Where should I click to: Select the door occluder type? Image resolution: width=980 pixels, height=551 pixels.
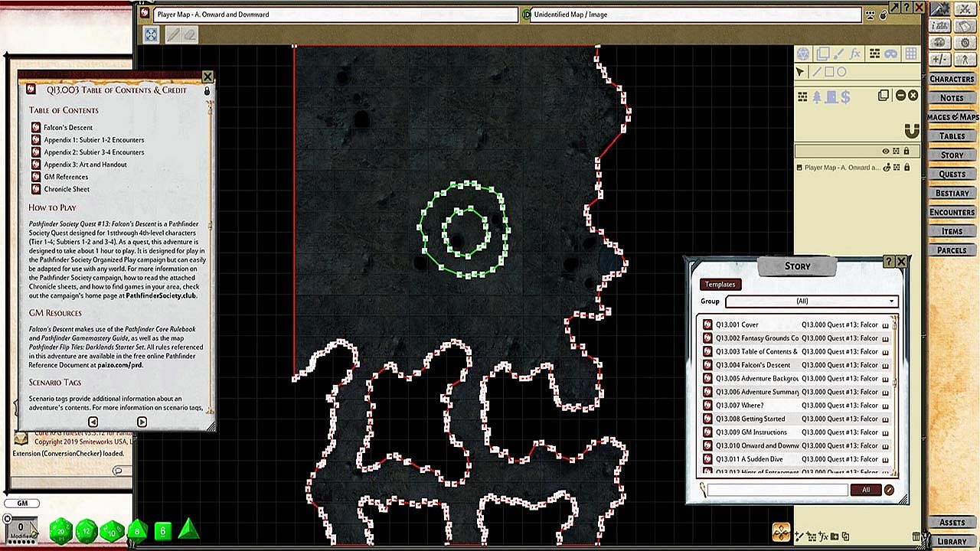click(831, 96)
